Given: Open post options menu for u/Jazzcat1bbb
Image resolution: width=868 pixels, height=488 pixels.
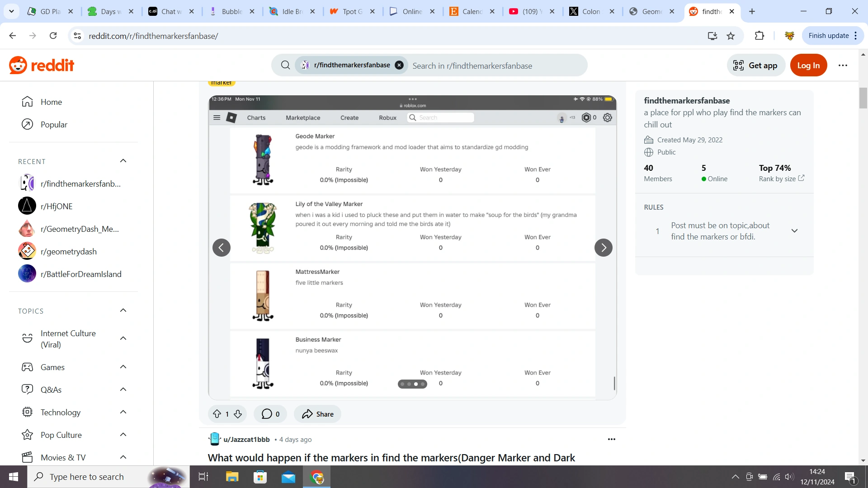Looking at the screenshot, I should point(611,439).
